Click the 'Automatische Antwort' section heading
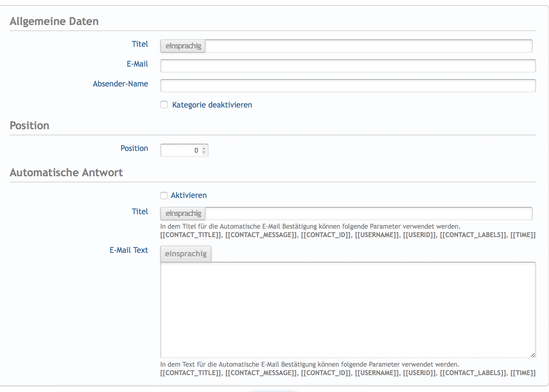The height and width of the screenshot is (392, 549). tap(66, 173)
